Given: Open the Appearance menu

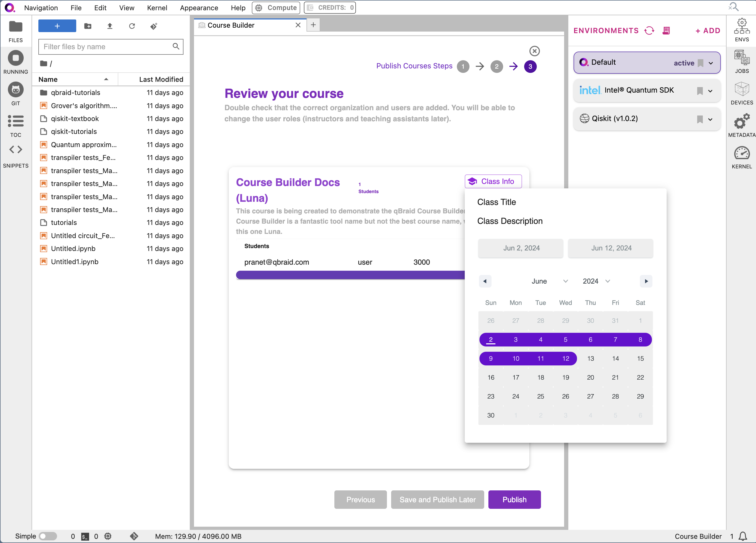Looking at the screenshot, I should point(199,8).
